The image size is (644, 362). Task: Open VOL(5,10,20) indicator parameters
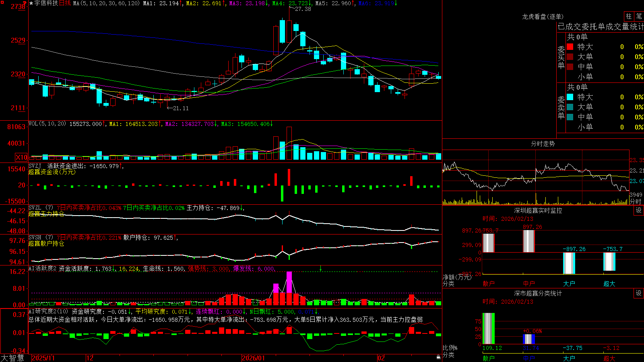pos(47,123)
